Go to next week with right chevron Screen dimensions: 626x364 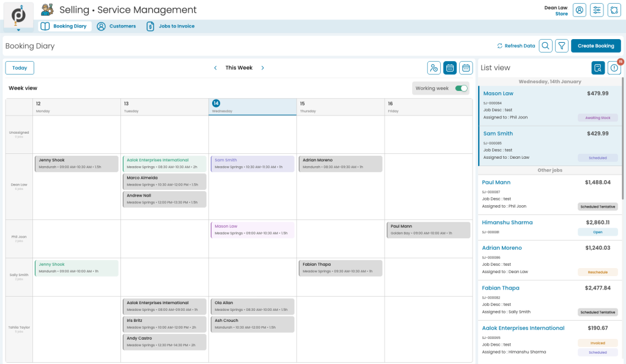[262, 68]
